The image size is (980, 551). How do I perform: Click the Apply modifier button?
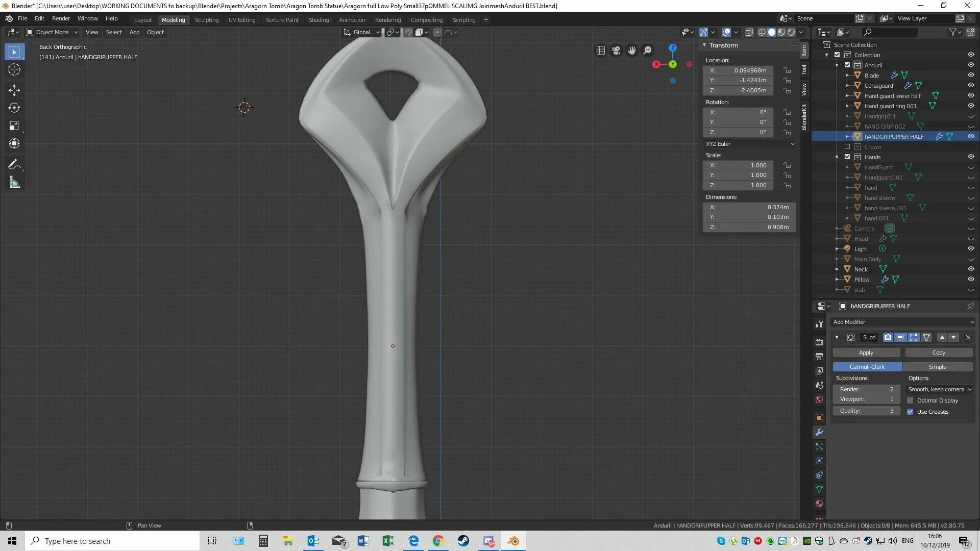coord(866,353)
